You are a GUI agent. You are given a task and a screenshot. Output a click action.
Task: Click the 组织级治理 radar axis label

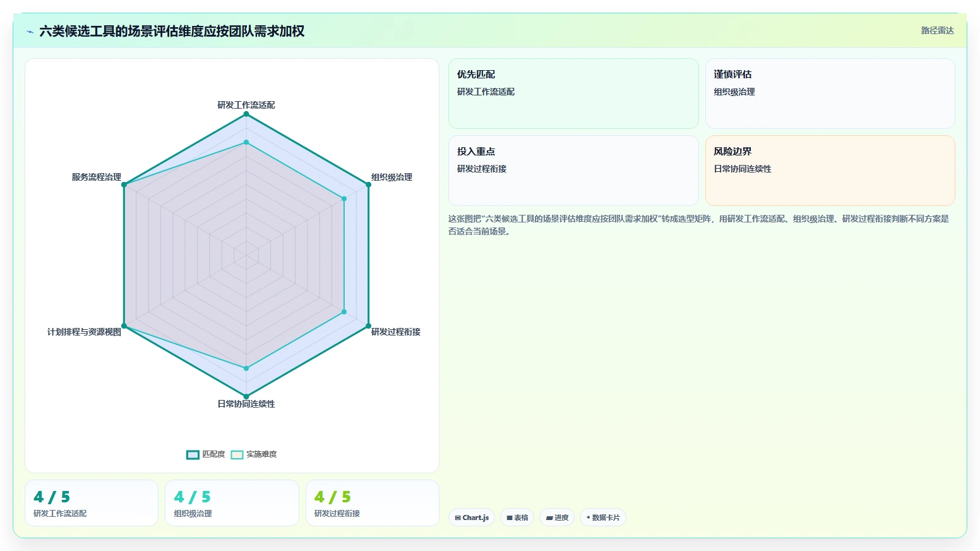click(391, 177)
